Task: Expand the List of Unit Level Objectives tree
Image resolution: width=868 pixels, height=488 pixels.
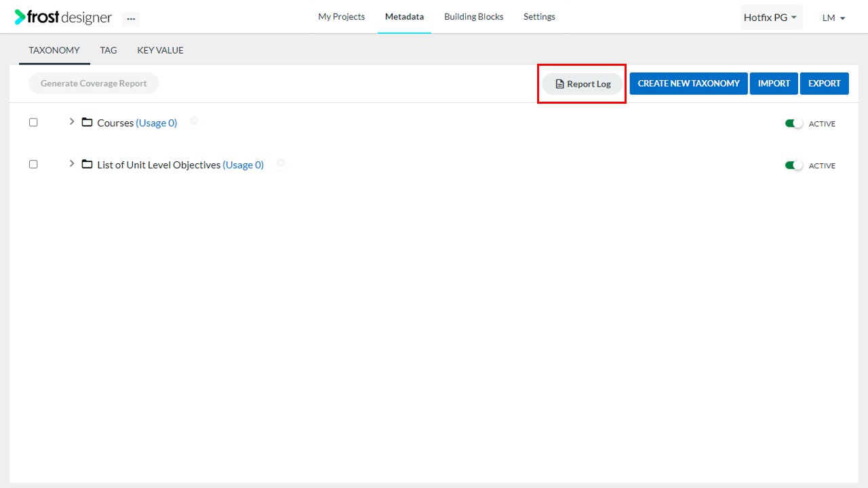Action: pos(72,164)
